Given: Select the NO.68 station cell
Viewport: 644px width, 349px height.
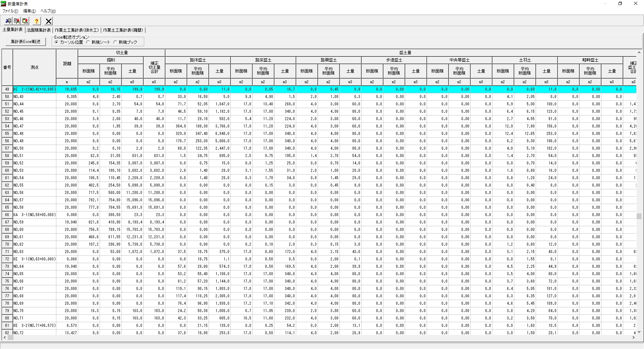Looking at the screenshot, I should click(x=35, y=296).
